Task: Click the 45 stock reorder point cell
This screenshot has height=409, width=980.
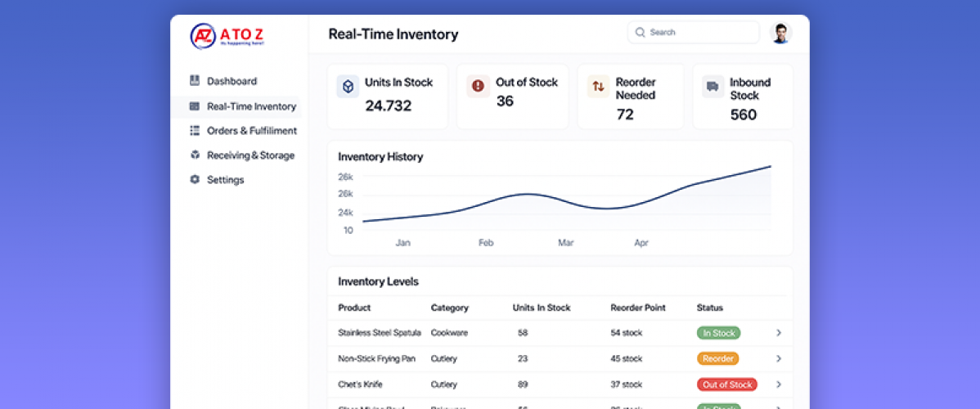Action: click(627, 358)
